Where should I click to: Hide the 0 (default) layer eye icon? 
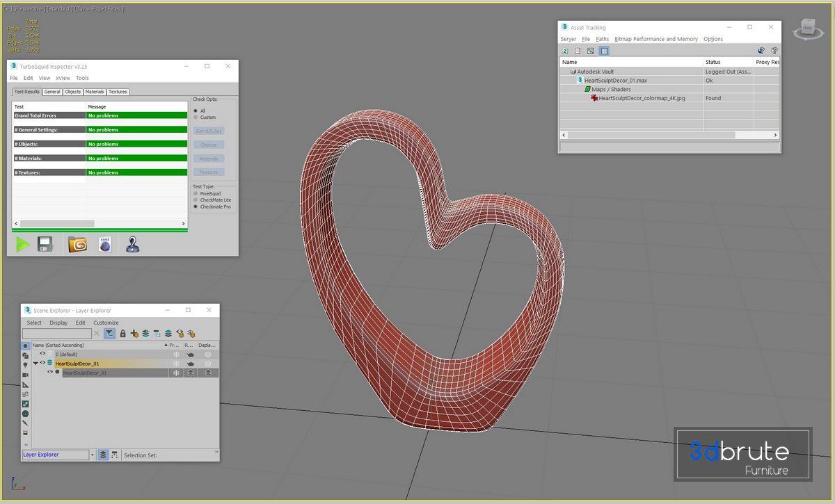(x=42, y=354)
